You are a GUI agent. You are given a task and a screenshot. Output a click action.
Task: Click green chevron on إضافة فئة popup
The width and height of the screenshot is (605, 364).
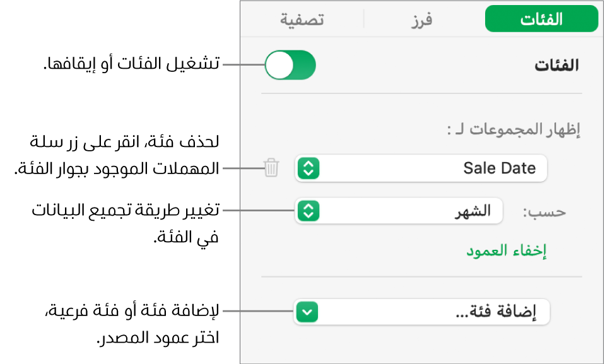tap(307, 312)
